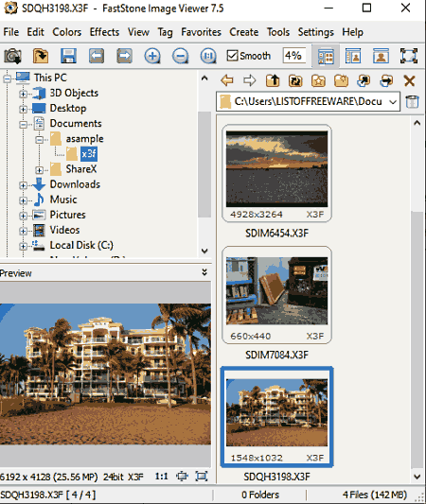Open the Tag menu
The image size is (426, 504).
point(165,32)
